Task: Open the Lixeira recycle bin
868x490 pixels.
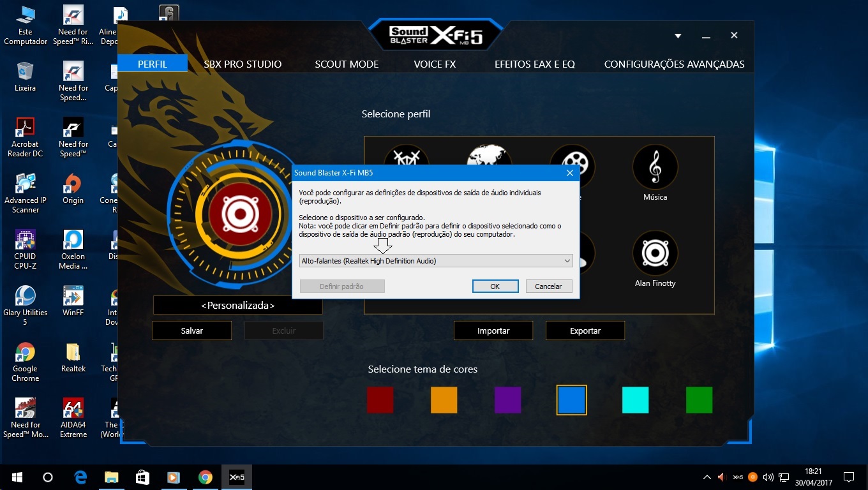Action: click(x=26, y=77)
